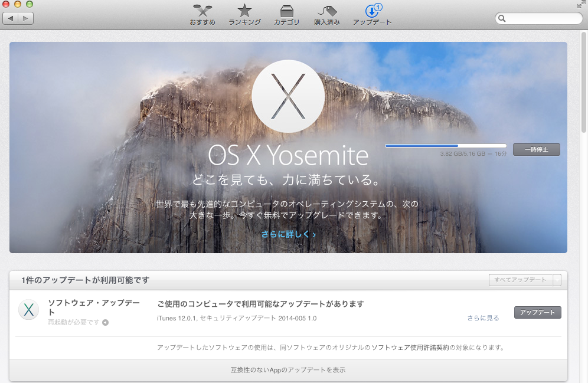Image resolution: width=588 pixels, height=383 pixels.
Task: Click the update count badge
Action: pyautogui.click(x=378, y=6)
